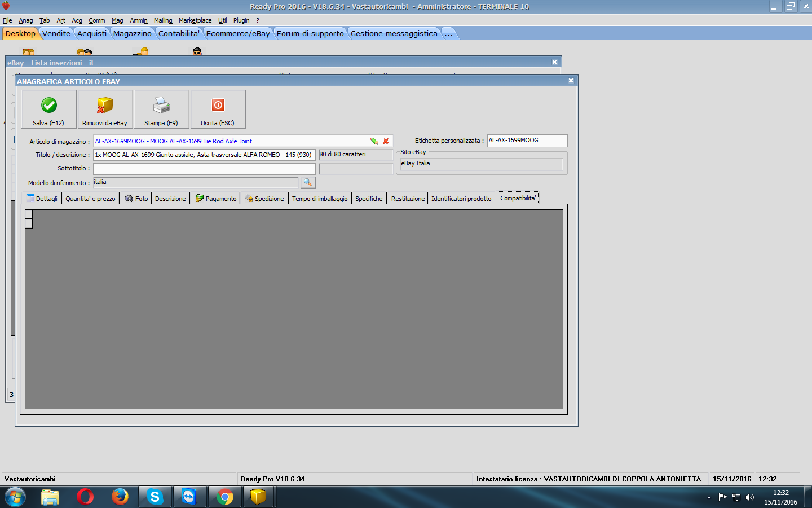Screen dimensions: 812x508
Task: Click the '...' more tabs button
Action: click(x=449, y=33)
